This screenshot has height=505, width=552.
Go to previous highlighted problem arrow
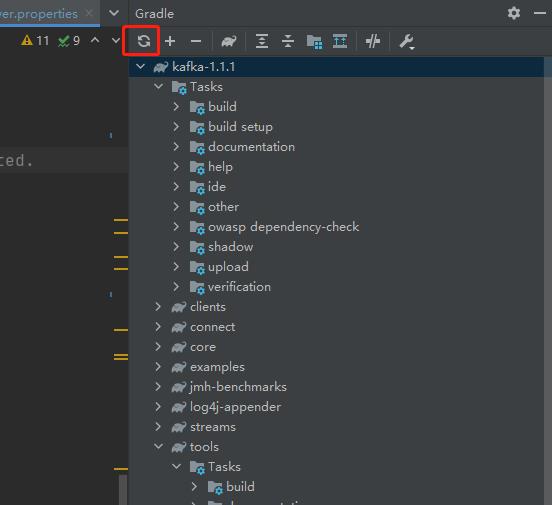point(95,40)
